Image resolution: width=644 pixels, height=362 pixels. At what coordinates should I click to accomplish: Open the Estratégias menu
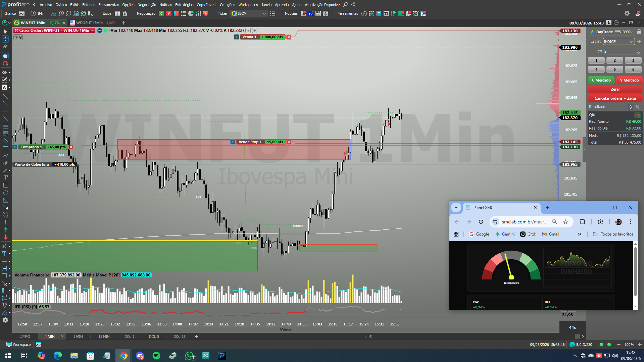click(x=184, y=5)
